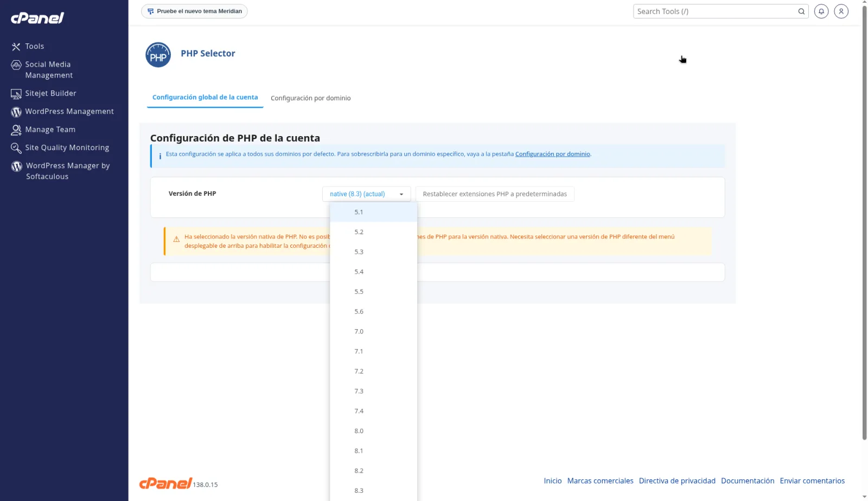The width and height of the screenshot is (868, 501).
Task: Choose PHP version 5.2 in the dropdown
Action: point(373,232)
